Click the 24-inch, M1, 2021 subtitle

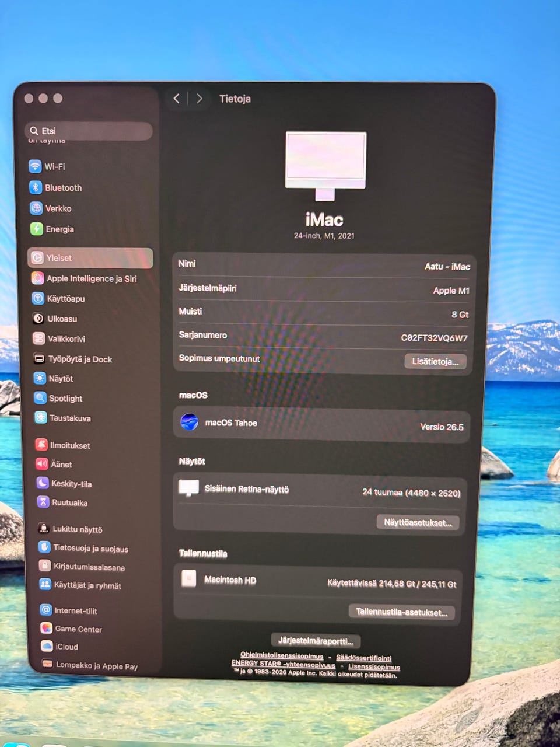coord(324,236)
